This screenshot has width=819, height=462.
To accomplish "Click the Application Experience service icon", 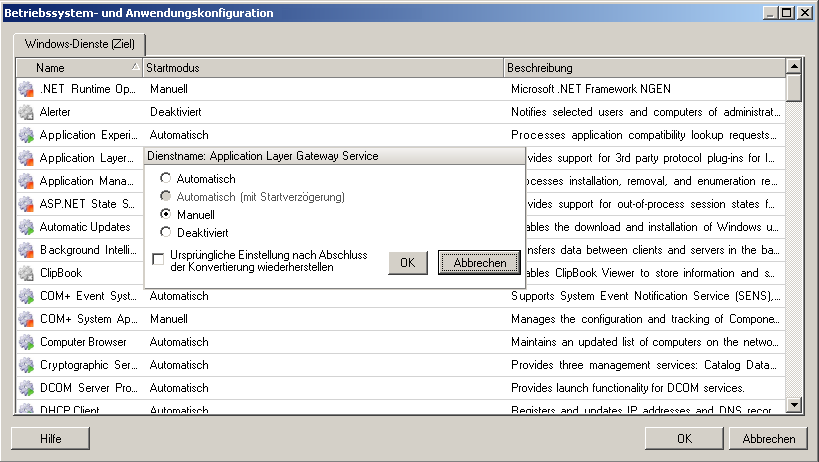I will coord(26,135).
